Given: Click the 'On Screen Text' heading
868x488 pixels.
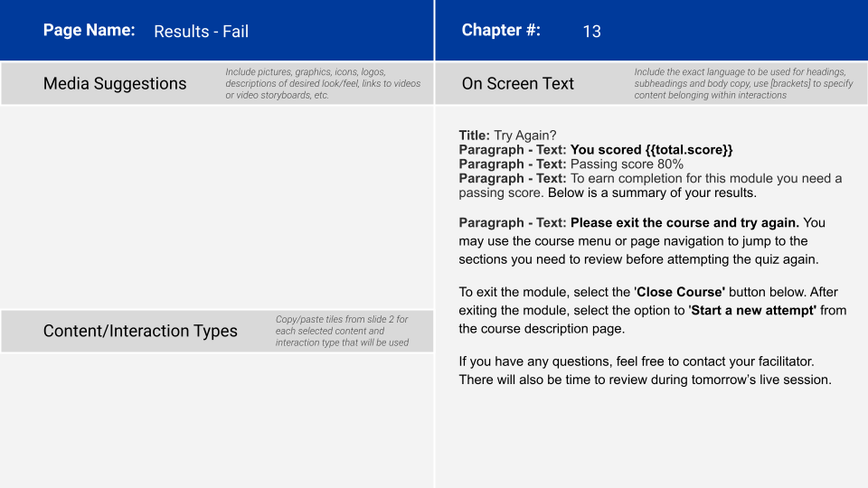Looking at the screenshot, I should 517,83.
